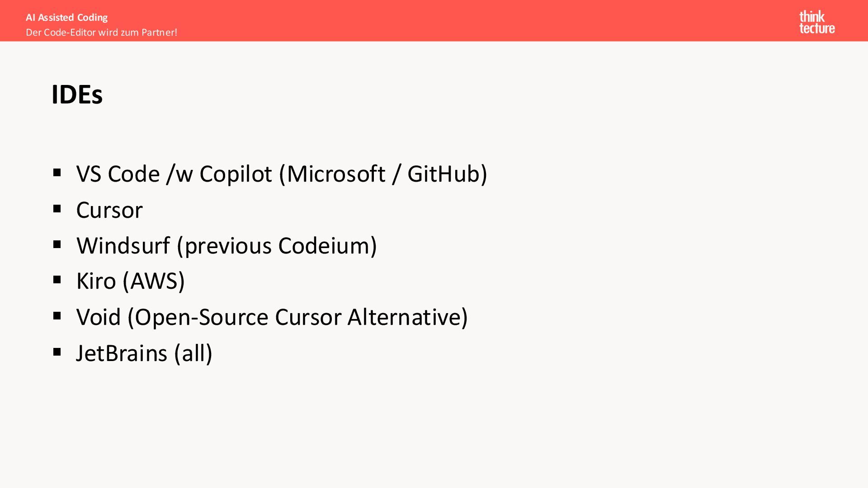Click the 'Cursor' list item text
The width and height of the screenshot is (868, 488).
tap(109, 210)
